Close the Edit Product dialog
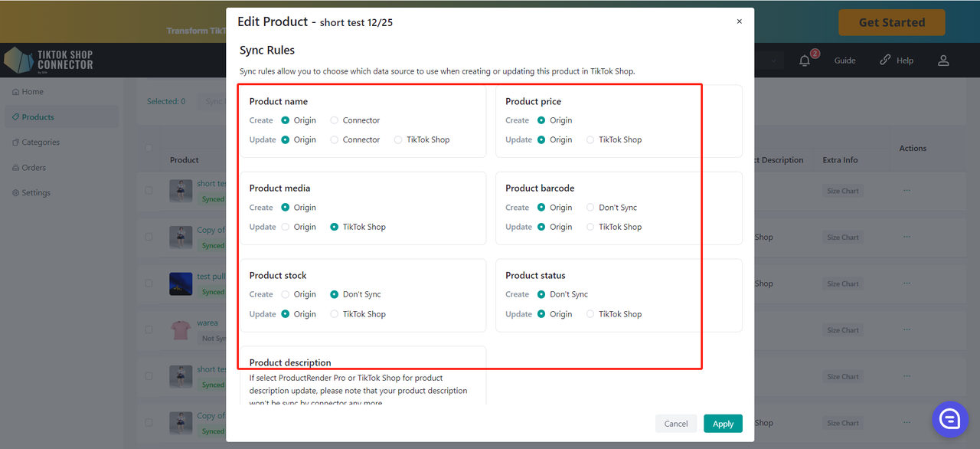 point(739,21)
